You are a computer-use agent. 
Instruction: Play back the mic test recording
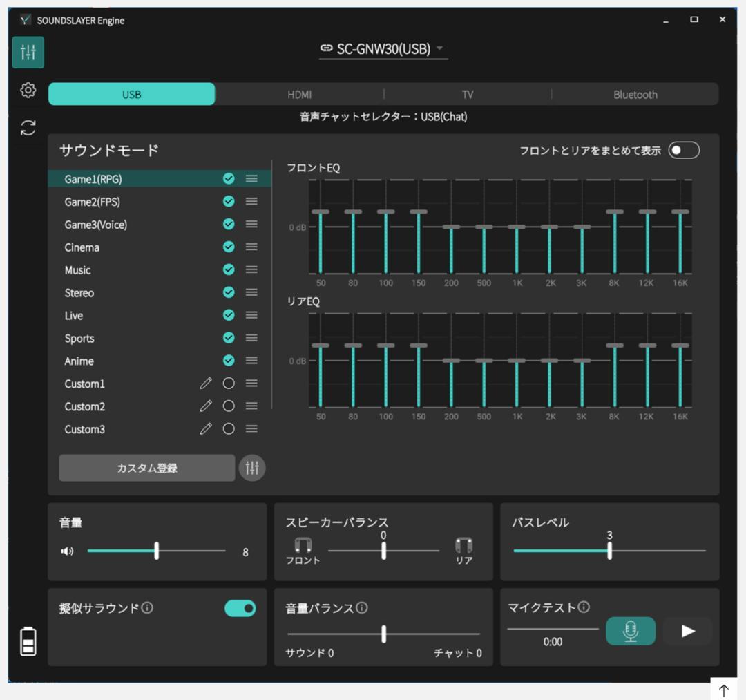click(x=687, y=630)
